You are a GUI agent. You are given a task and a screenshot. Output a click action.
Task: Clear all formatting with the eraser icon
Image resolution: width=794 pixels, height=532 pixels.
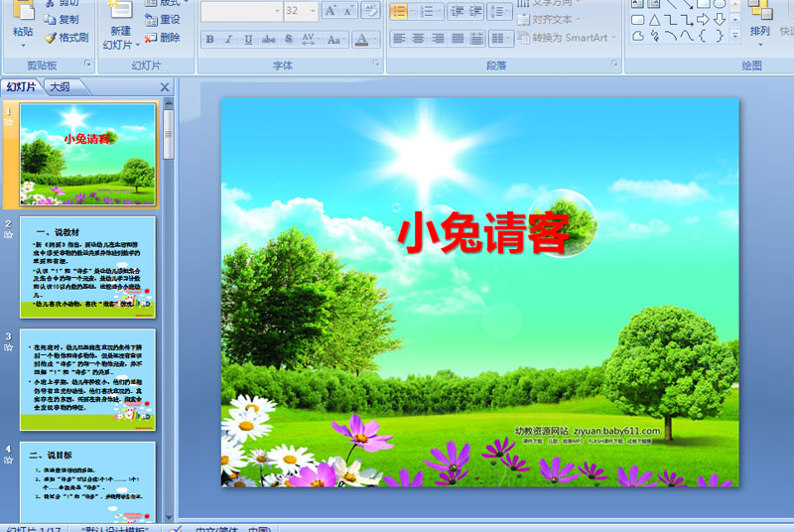tap(370, 11)
